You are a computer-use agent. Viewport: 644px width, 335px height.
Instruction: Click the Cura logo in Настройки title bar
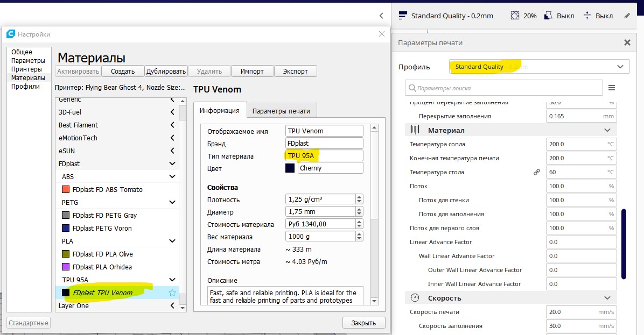click(11, 34)
